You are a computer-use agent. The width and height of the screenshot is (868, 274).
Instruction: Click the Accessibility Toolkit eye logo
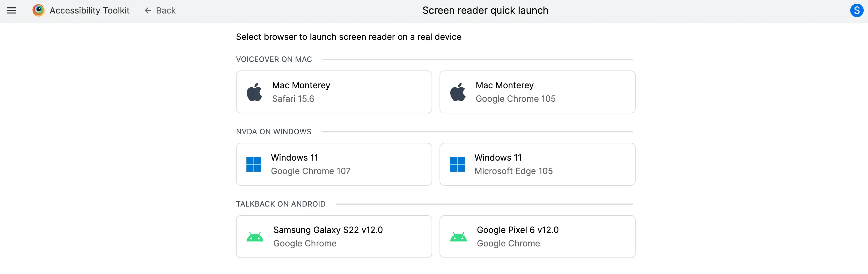point(38,10)
